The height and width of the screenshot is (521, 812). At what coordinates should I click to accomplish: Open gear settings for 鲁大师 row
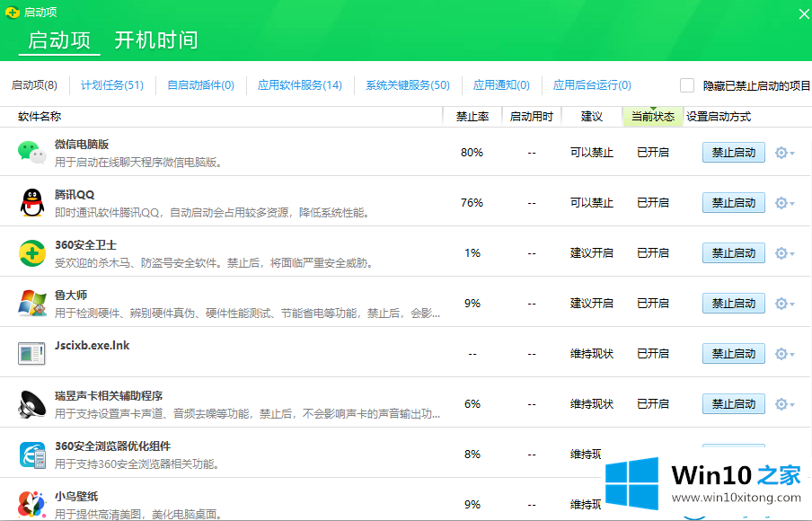784,304
